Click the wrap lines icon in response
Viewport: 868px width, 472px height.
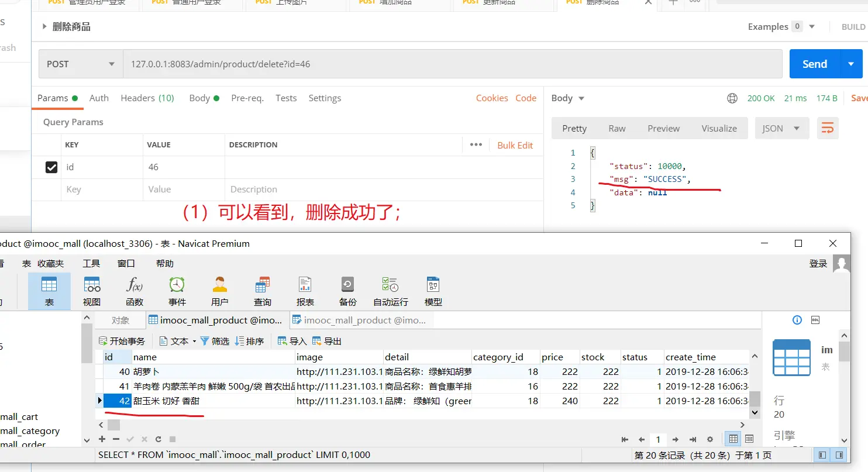coord(828,128)
